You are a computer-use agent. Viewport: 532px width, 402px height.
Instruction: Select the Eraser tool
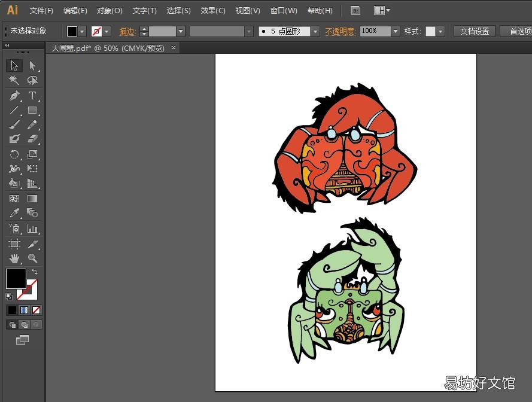coord(32,139)
